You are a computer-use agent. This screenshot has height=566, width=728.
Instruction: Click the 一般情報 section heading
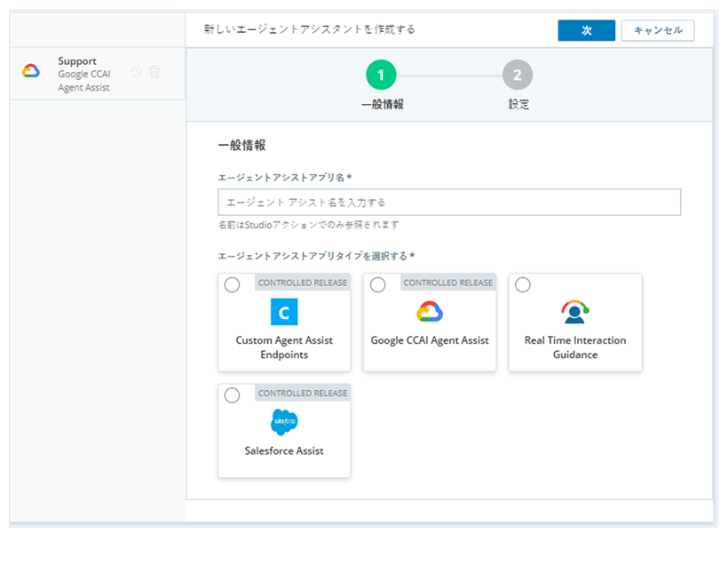click(x=241, y=146)
